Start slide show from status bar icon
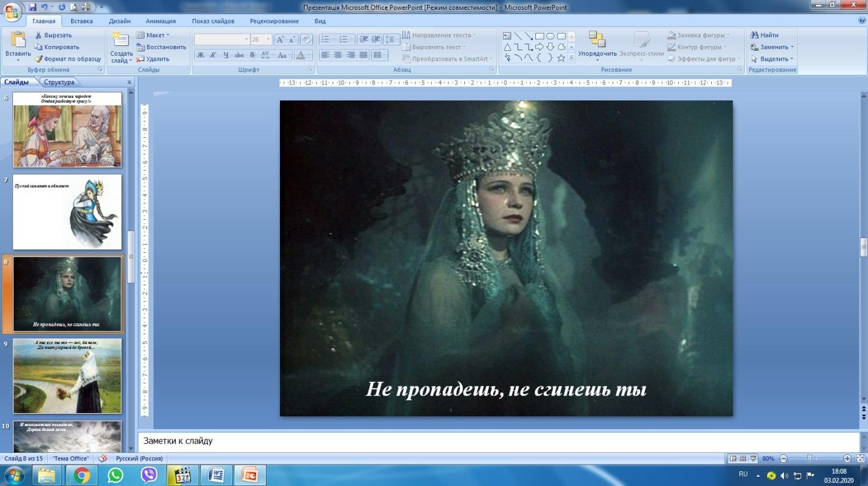 (x=753, y=458)
